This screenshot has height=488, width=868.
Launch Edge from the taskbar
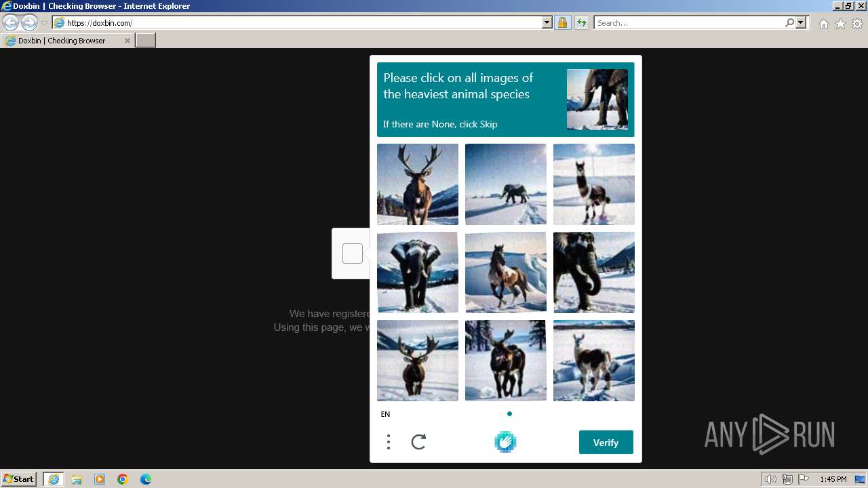pyautogui.click(x=146, y=479)
